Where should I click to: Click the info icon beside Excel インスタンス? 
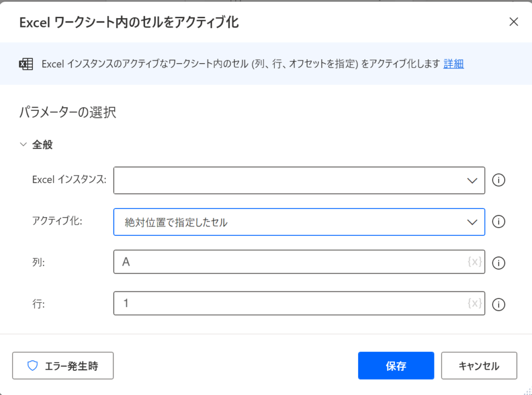click(499, 180)
